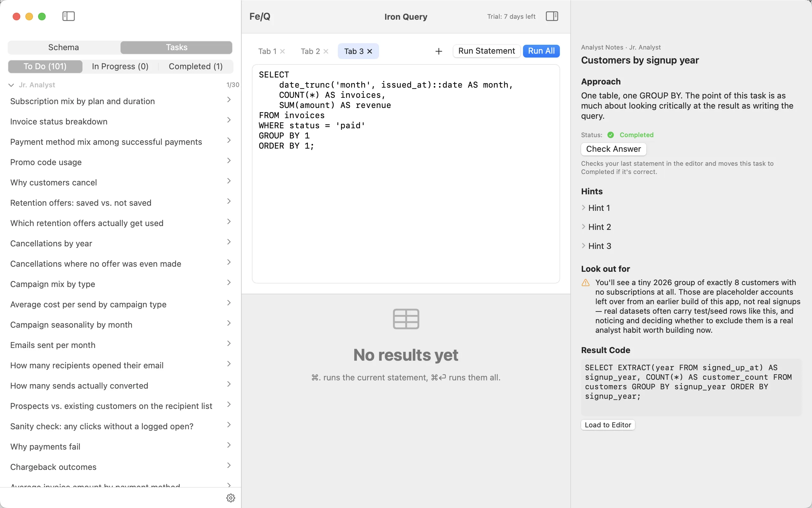The height and width of the screenshot is (508, 812).
Task: Open Payment method mix among successful payments
Action: pyautogui.click(x=121, y=142)
